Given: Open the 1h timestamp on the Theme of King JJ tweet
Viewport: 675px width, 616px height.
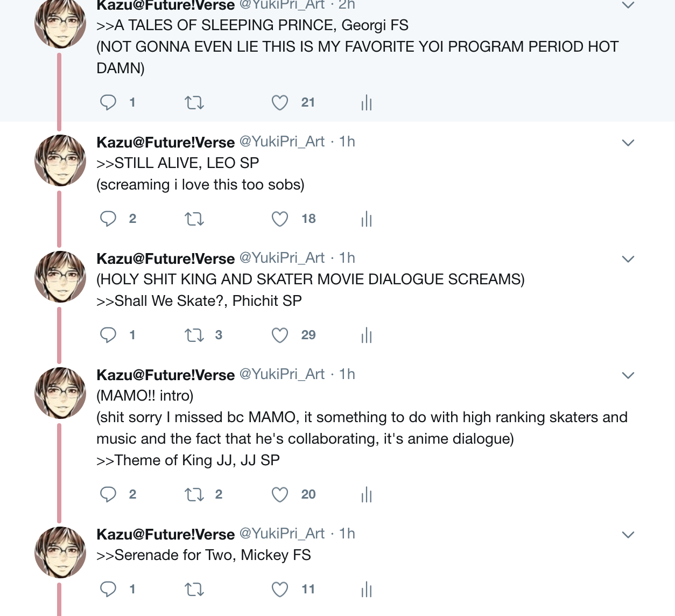Looking at the screenshot, I should [x=347, y=374].
